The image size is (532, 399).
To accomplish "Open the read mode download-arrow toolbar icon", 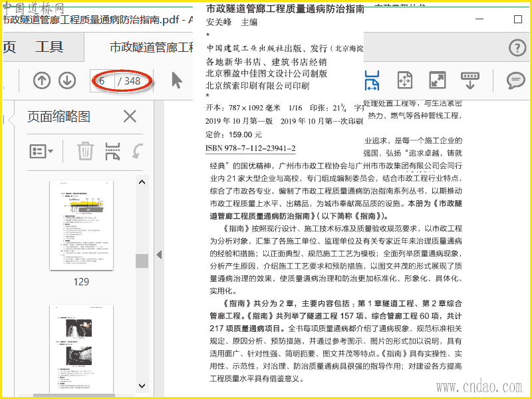I will tap(470, 80).
